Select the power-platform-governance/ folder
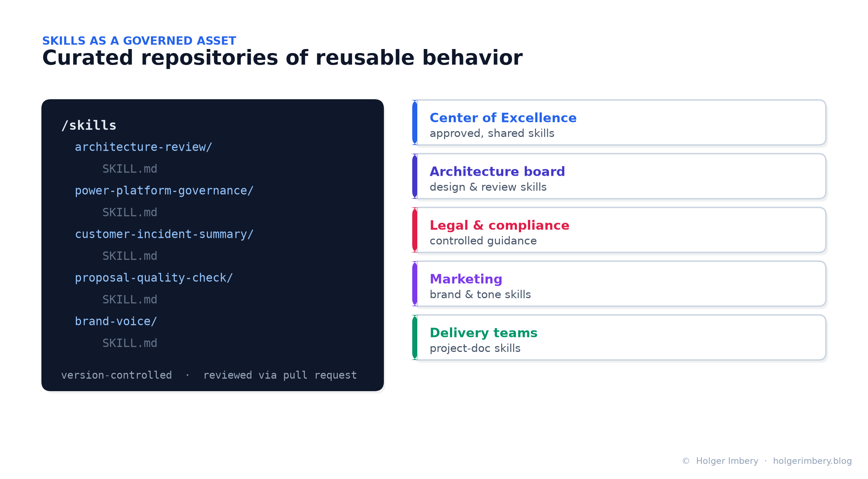This screenshot has width=868, height=479. point(164,191)
